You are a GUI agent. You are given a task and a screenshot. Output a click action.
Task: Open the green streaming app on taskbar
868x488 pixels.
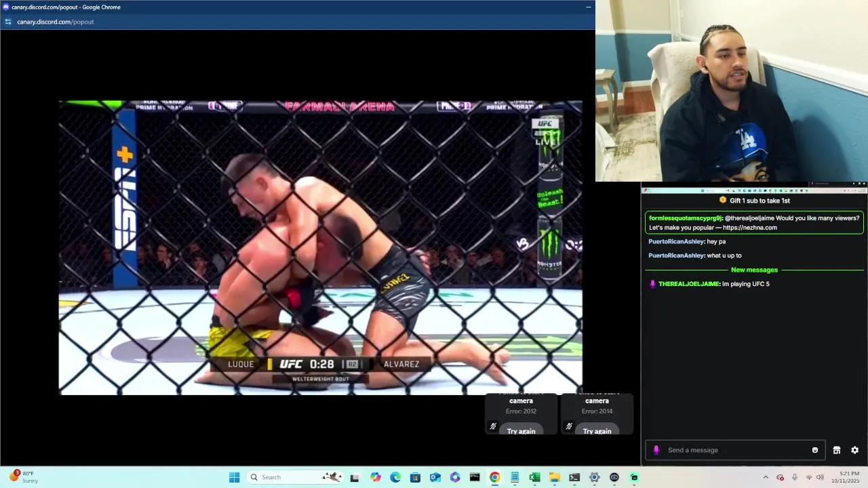[634, 477]
